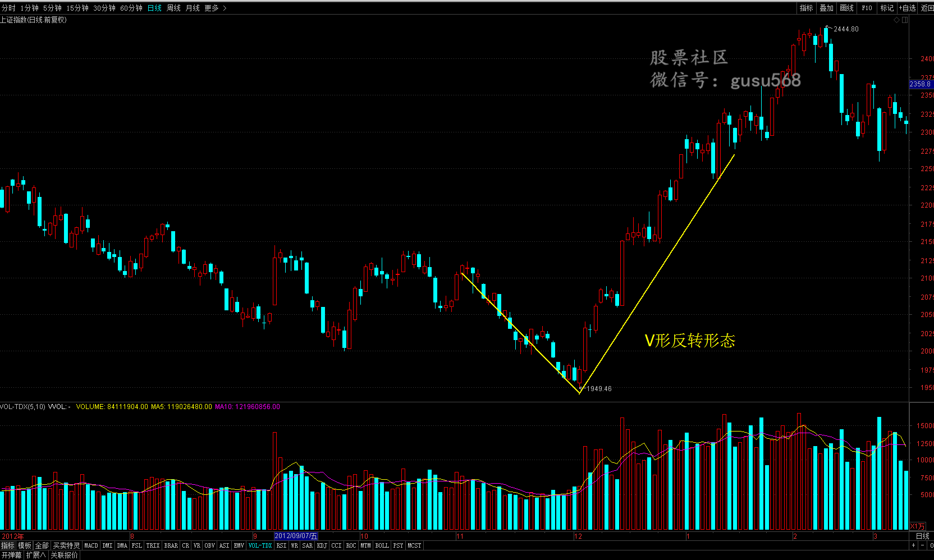
Task: Click the 0 reset button at bottom right
Action: [x=931, y=545]
